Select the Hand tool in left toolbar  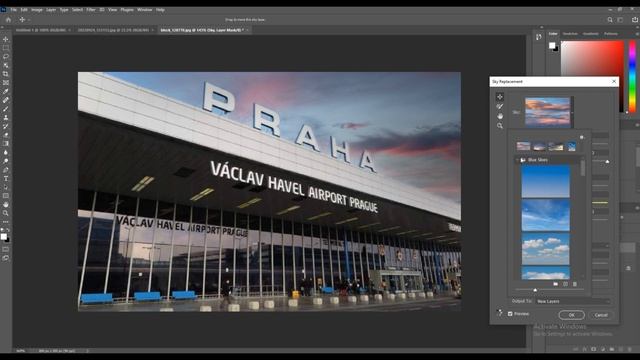[x=6, y=204]
